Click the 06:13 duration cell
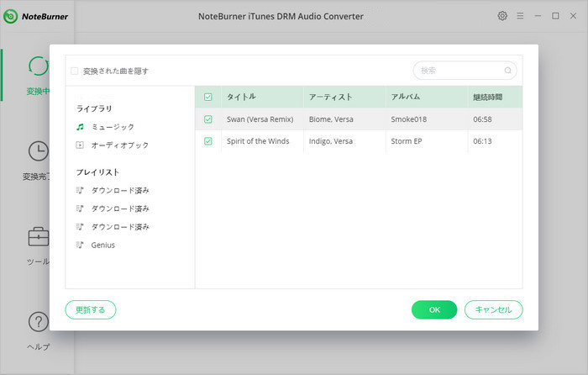 (x=495, y=141)
